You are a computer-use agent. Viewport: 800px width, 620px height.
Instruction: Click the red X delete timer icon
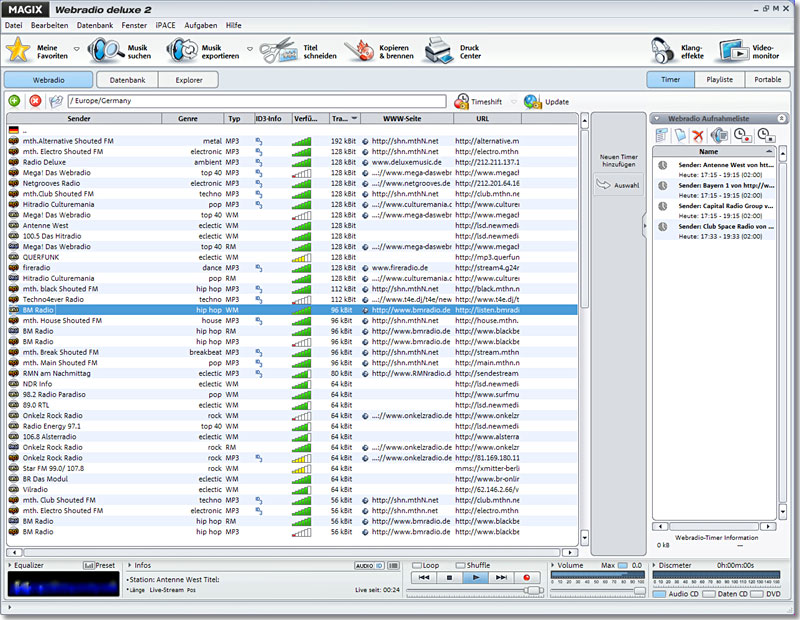[x=698, y=136]
